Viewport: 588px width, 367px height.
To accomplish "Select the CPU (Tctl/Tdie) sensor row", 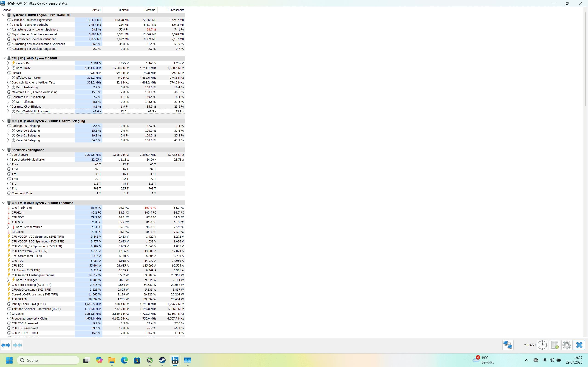I will coord(22,208).
